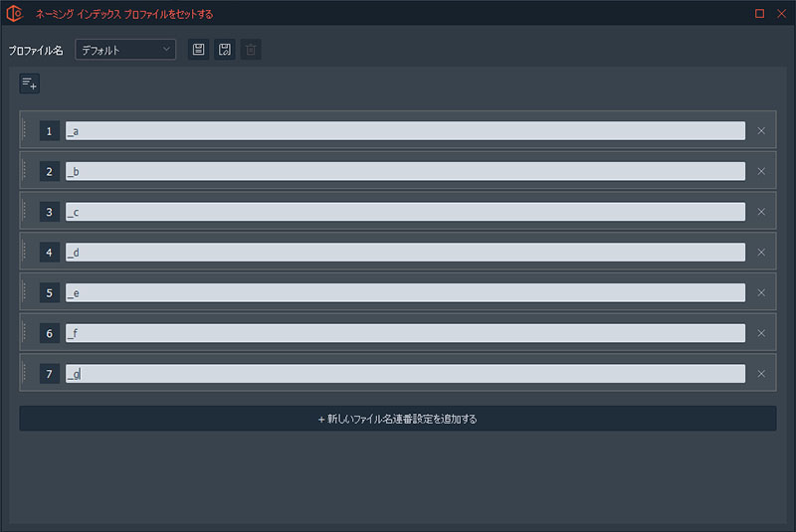Screen dimensions: 796x532
Task: Click the drag handle on row 5
Action: 26,293
